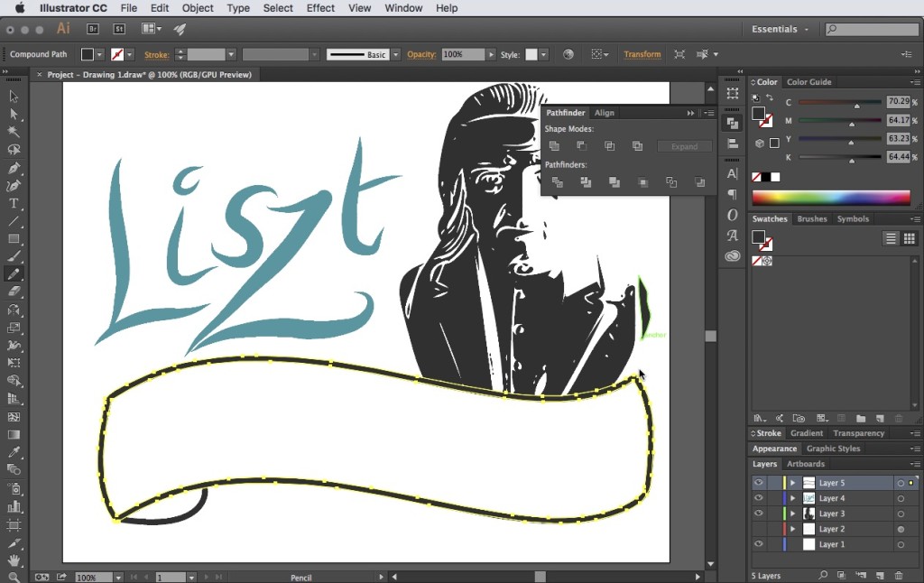This screenshot has height=583, width=924.
Task: Expand Layer 5 sublayers
Action: [792, 483]
